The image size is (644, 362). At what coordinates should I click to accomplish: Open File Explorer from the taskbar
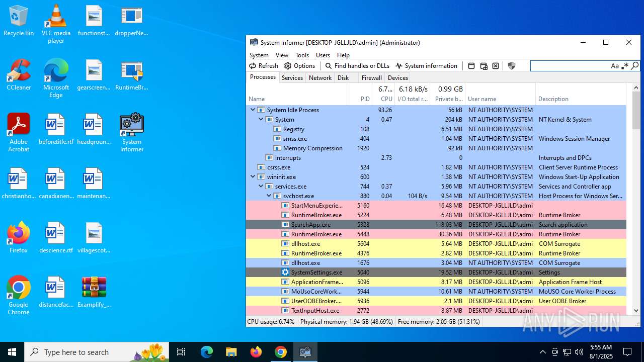click(x=231, y=352)
